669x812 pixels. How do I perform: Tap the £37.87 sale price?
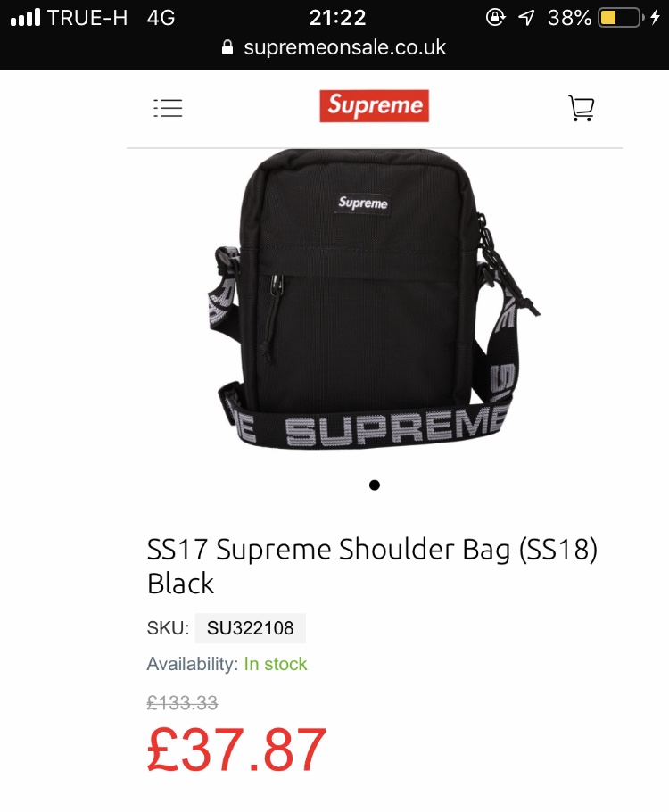(236, 750)
